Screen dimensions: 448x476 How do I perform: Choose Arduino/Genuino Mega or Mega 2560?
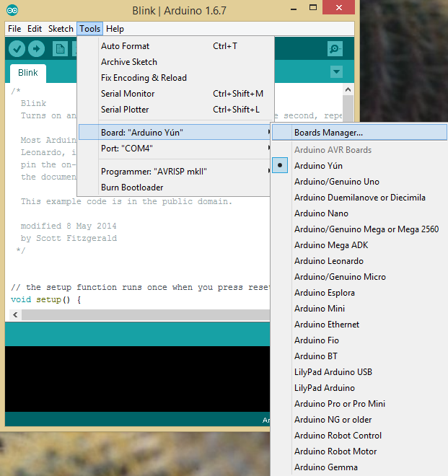pyautogui.click(x=359, y=229)
